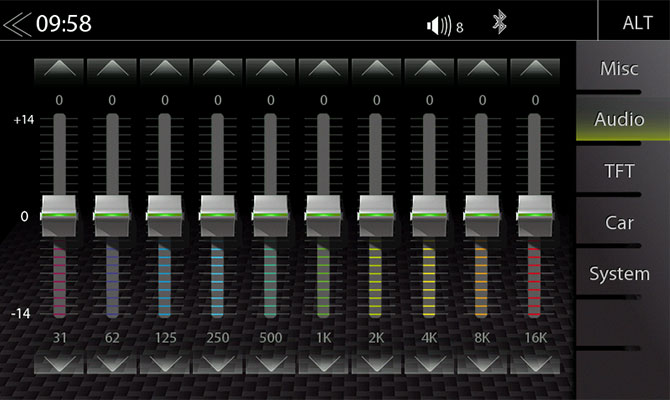Tap the Bluetooth status icon
670x400 pixels.
(x=499, y=24)
